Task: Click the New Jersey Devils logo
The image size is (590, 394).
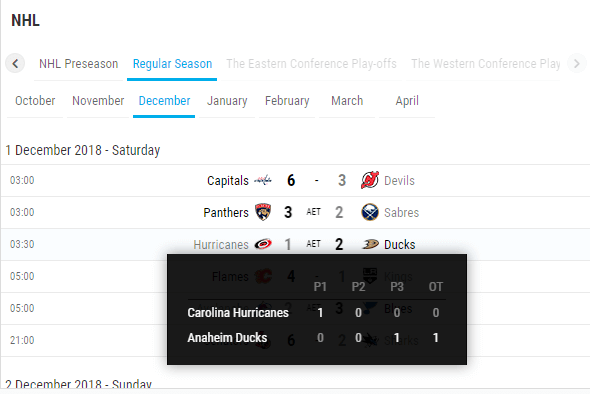Action: click(370, 180)
